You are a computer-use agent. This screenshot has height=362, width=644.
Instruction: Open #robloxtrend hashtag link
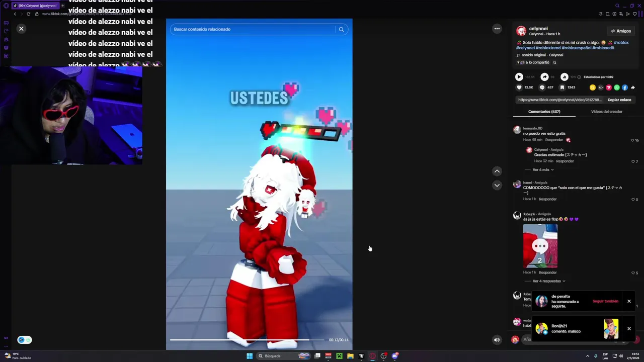(548, 48)
